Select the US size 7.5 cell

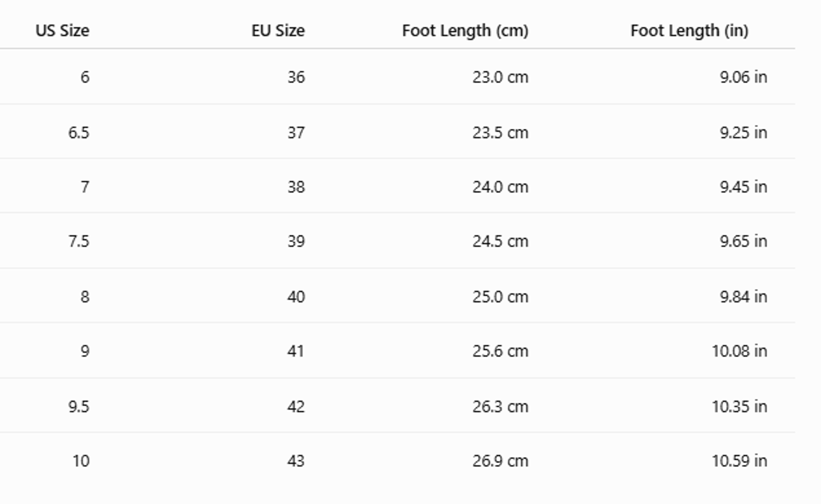(x=79, y=241)
